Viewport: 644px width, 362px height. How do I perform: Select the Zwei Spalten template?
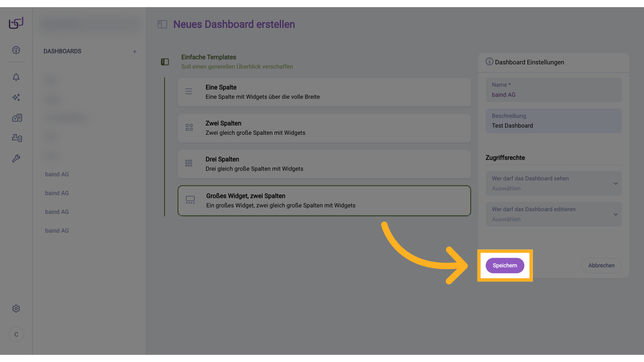click(x=324, y=128)
